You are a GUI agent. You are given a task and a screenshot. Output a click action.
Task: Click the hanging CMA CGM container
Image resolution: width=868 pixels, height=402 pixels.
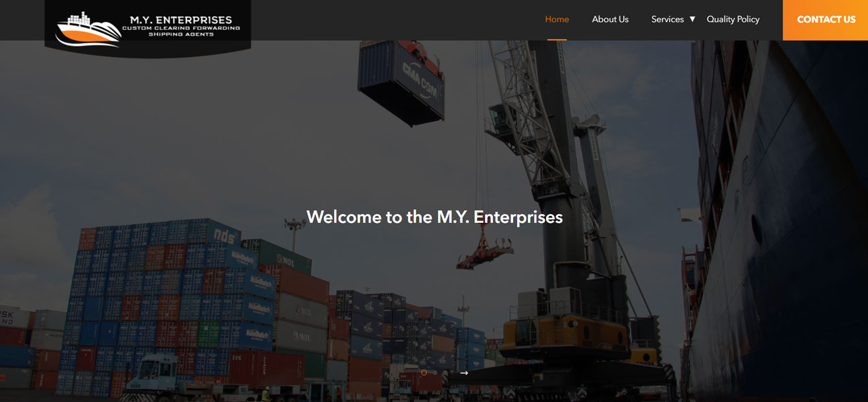402,81
